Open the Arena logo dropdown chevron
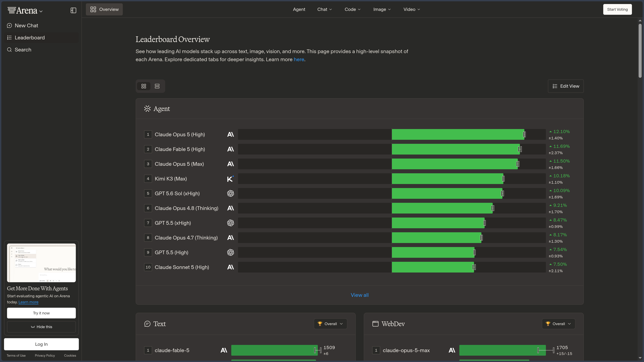 pyautogui.click(x=41, y=11)
